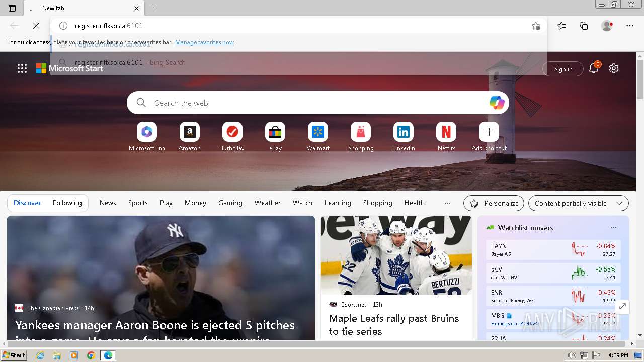The image size is (644, 362).
Task: Switch to the Following tab
Action: pyautogui.click(x=67, y=203)
